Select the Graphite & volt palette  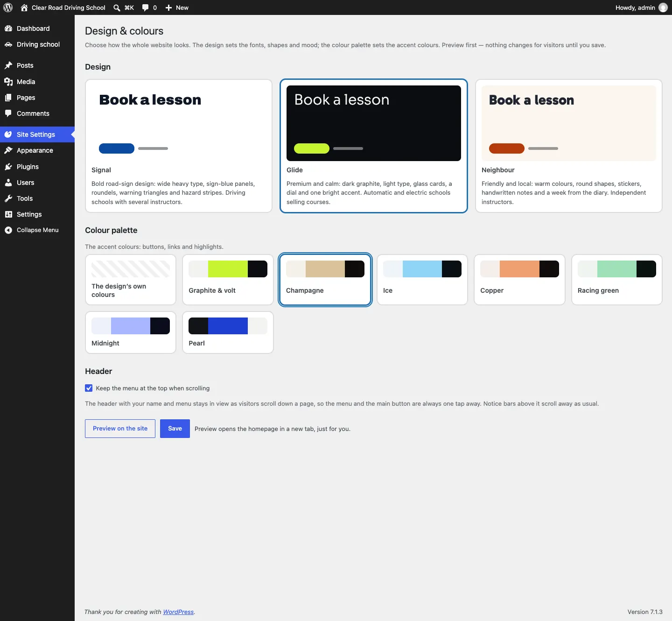point(228,280)
